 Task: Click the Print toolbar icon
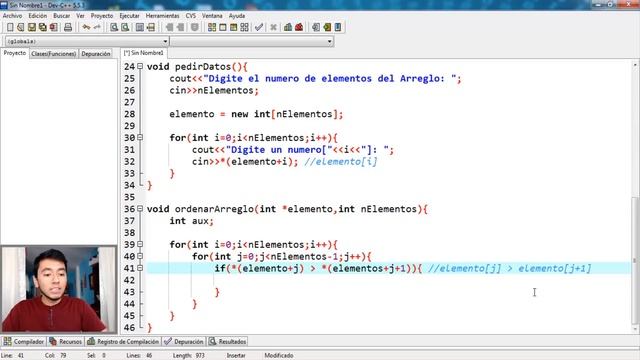pos(68,27)
